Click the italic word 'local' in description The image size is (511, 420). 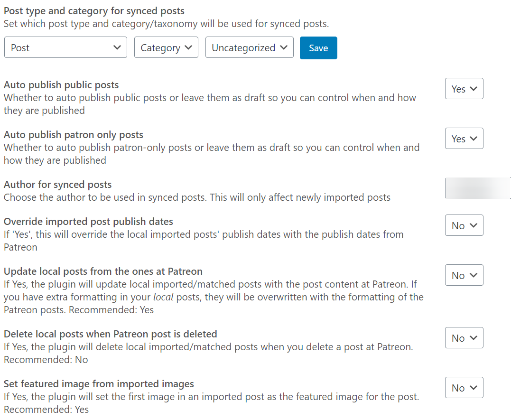[x=164, y=298]
